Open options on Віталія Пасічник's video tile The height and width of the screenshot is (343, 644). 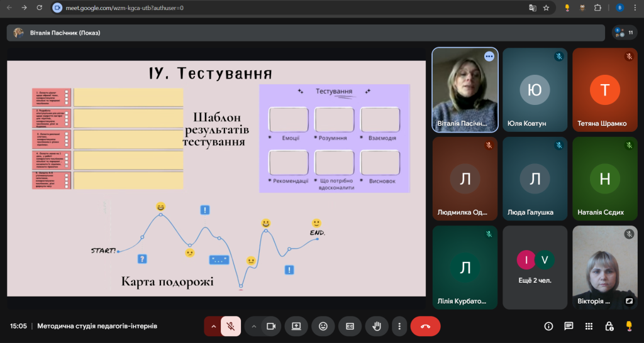pyautogui.click(x=489, y=57)
